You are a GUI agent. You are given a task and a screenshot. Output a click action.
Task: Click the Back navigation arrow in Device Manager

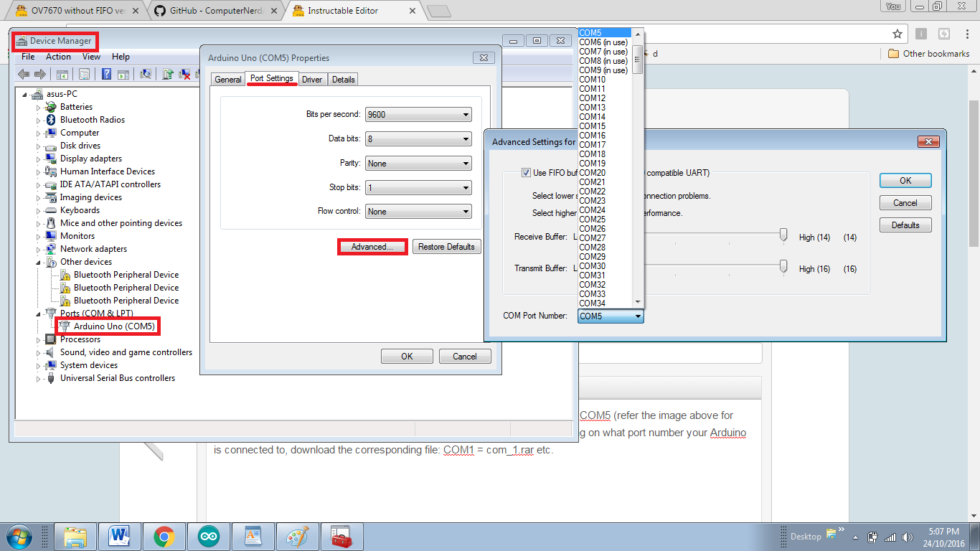[x=24, y=74]
